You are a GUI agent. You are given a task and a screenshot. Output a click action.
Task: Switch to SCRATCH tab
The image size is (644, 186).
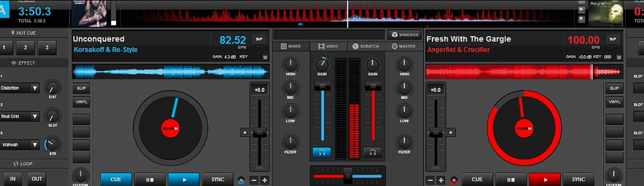pos(366,46)
